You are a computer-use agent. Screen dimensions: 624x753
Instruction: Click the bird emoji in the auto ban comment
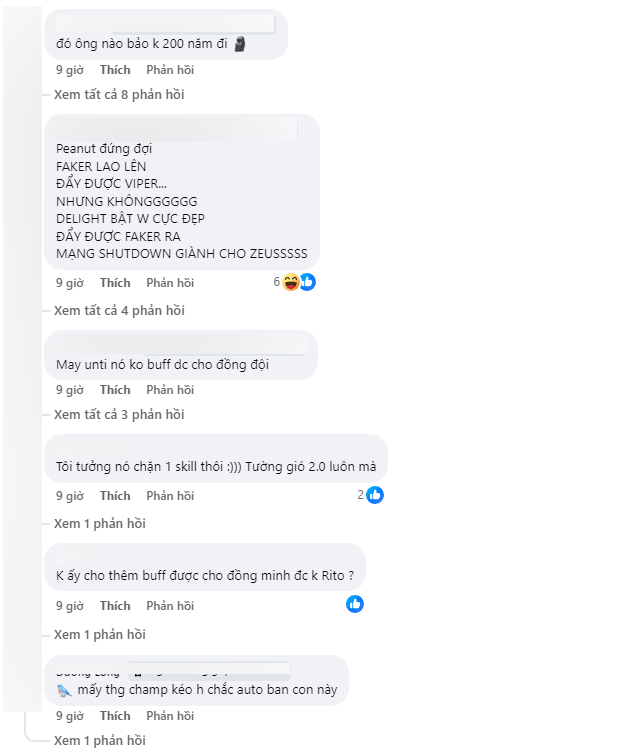click(x=65, y=691)
